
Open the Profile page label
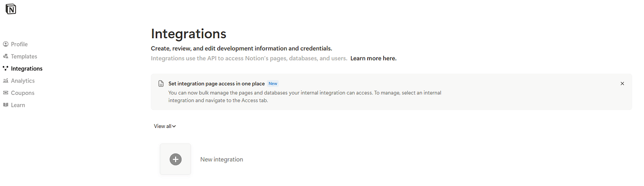19,44
